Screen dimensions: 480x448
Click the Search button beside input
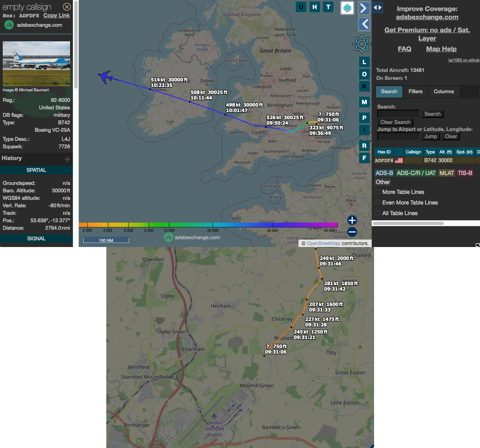[432, 114]
